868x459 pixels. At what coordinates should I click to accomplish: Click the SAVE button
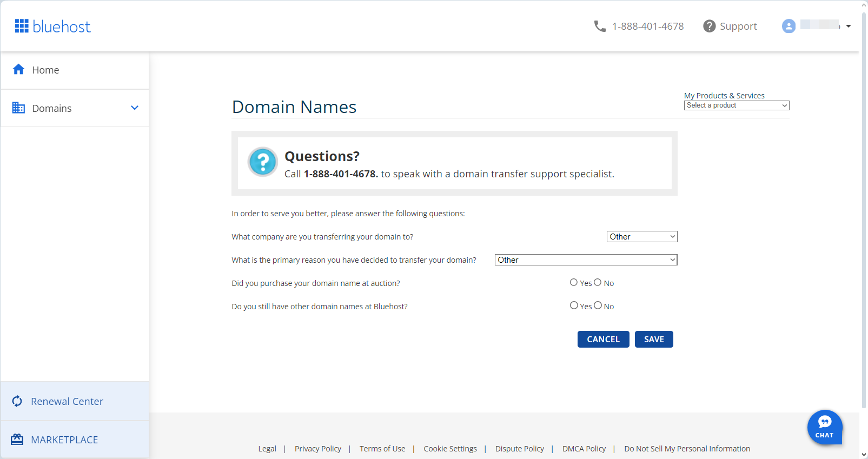click(x=654, y=339)
